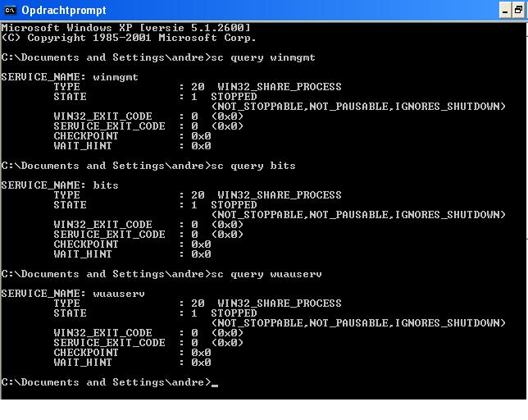Click SERVICE_EXIT_CODE label in bits output
The image size is (528, 420).
pos(109,235)
